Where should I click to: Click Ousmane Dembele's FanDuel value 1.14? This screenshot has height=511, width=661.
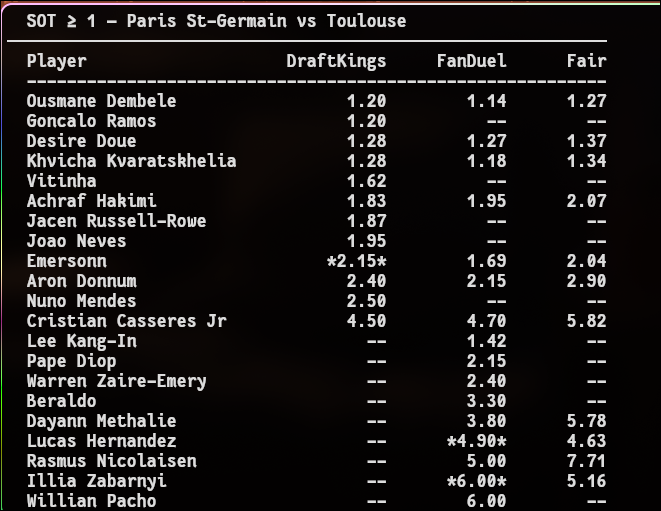click(x=486, y=101)
